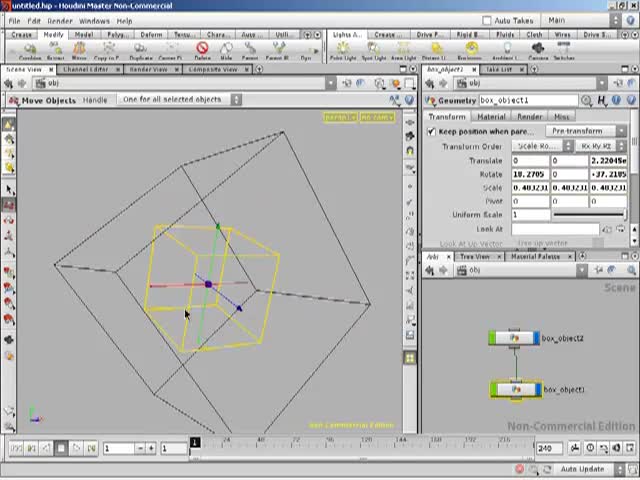
Task: Add an Area Light from the shelf
Action: click(x=404, y=52)
